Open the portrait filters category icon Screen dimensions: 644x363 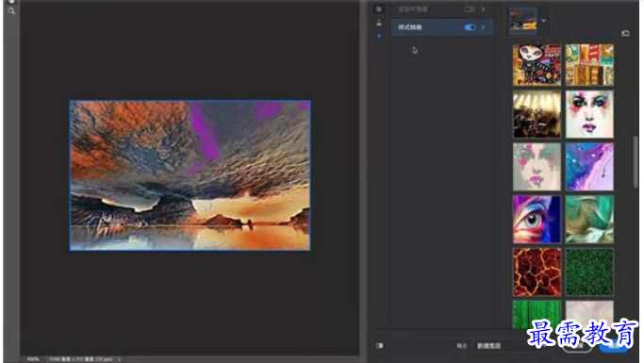(379, 23)
